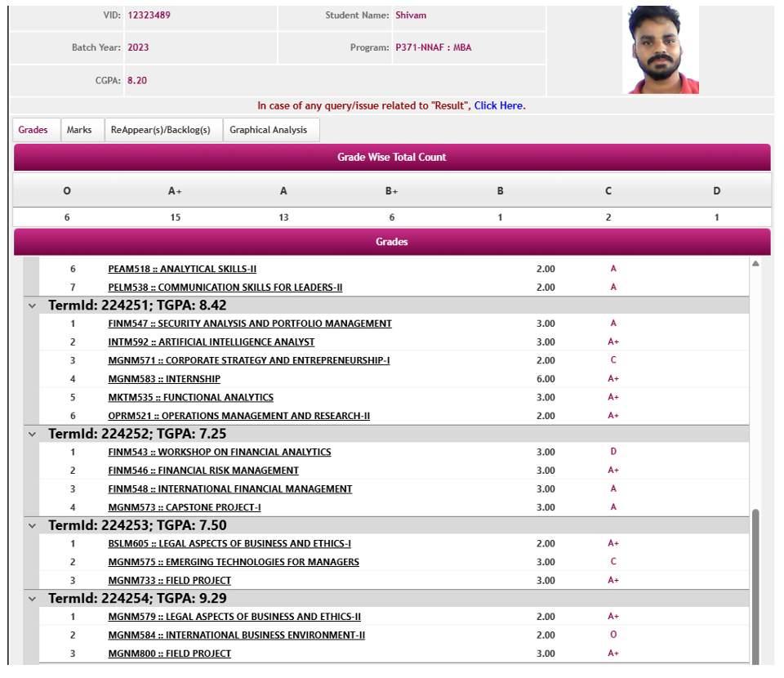Viewport: 784px width, 678px height.
Task: Collapse the TermId 224252 group
Action: pyautogui.click(x=33, y=434)
